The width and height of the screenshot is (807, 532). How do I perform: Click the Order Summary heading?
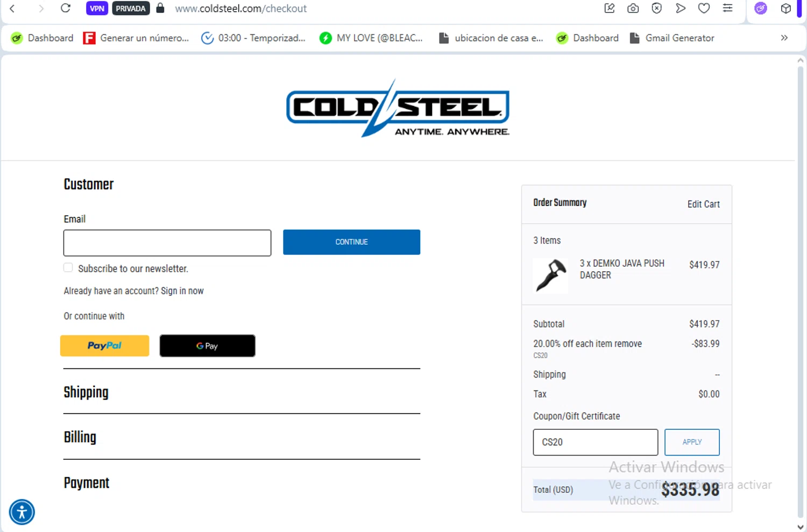[560, 203]
